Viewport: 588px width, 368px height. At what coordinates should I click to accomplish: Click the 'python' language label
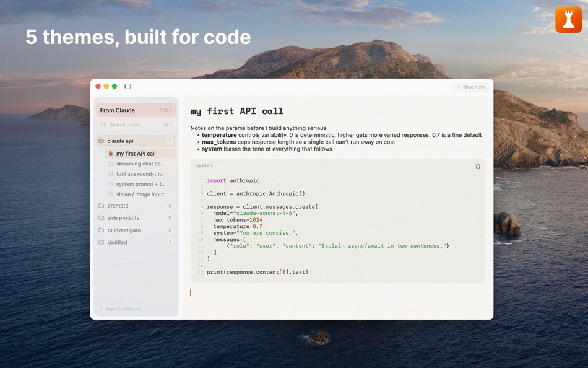(x=204, y=165)
